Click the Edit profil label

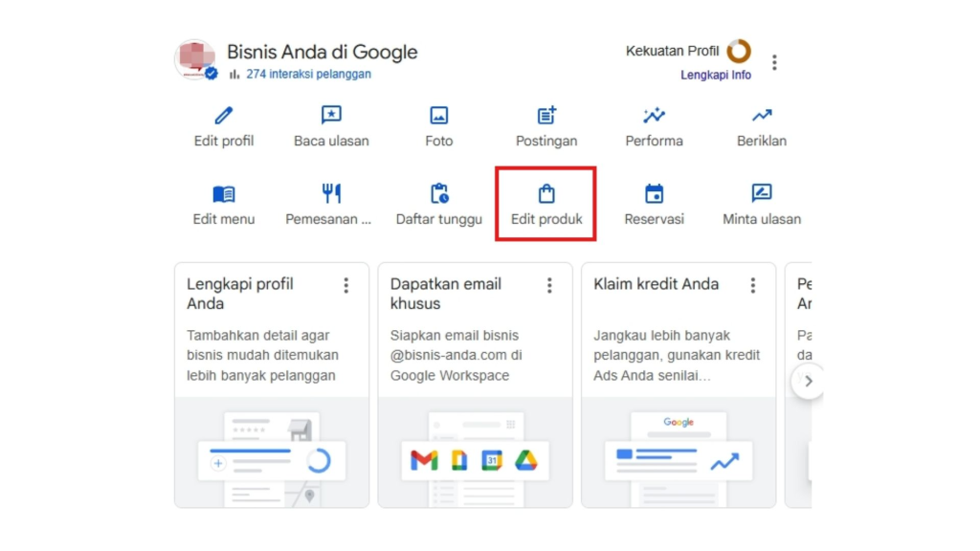224,142
